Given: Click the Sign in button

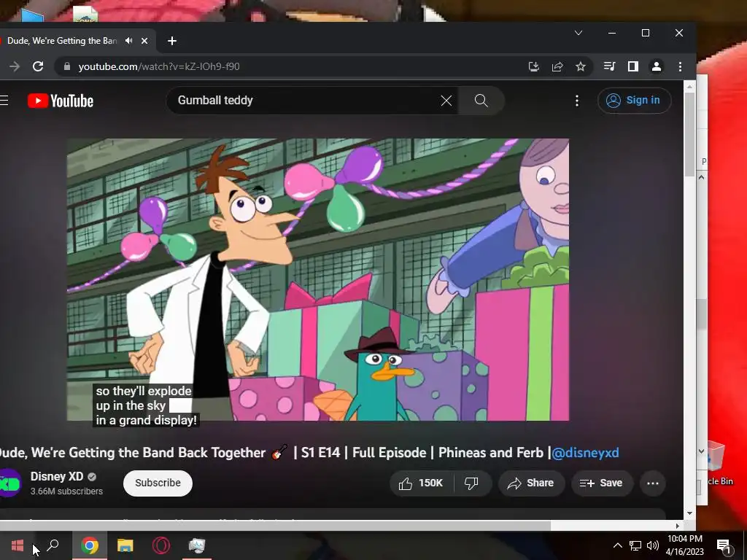Looking at the screenshot, I should [634, 101].
